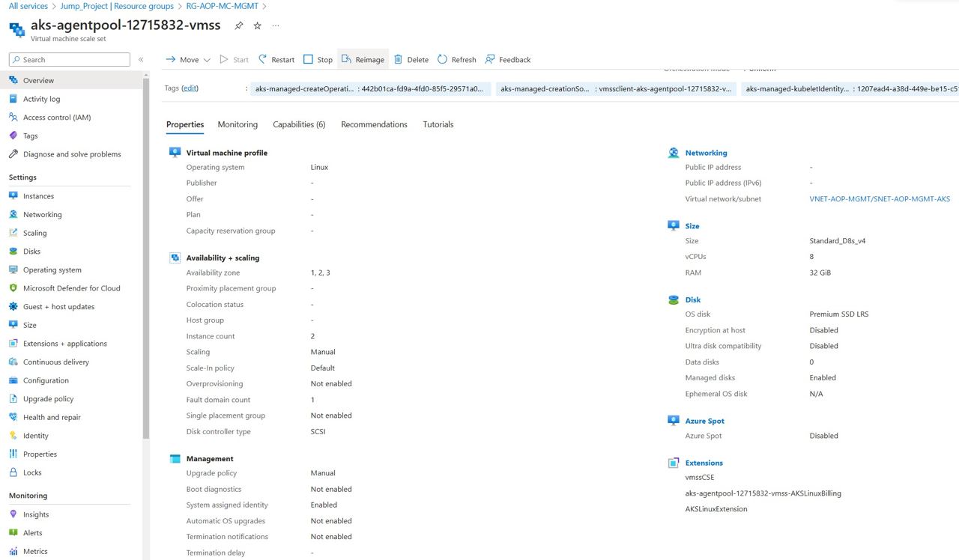Open the VNET-AOP-MGMT/SNET-AOP-MGMT-AKS subnet link

pyautogui.click(x=880, y=199)
